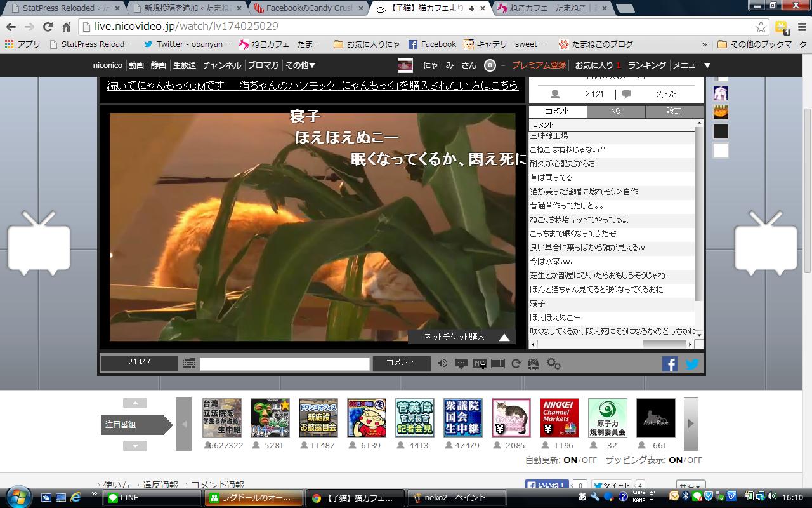Click the Chrome reload page icon
This screenshot has width=812, height=508.
pyautogui.click(x=48, y=27)
